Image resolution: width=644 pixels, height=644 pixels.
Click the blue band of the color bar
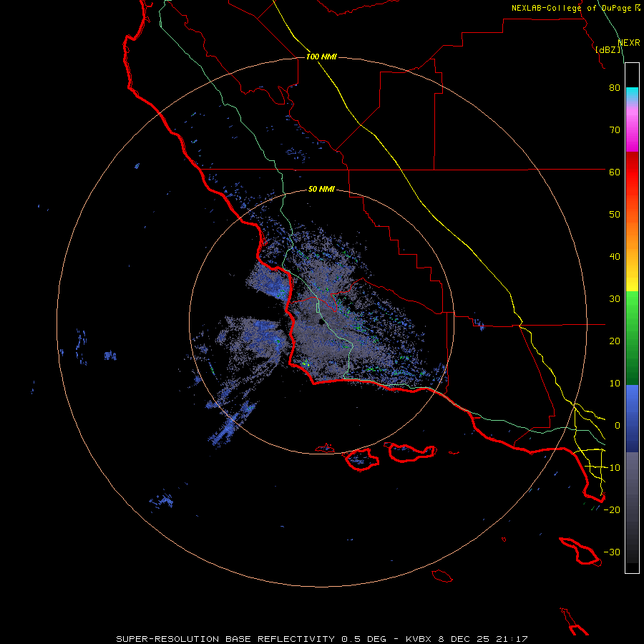[x=632, y=419]
